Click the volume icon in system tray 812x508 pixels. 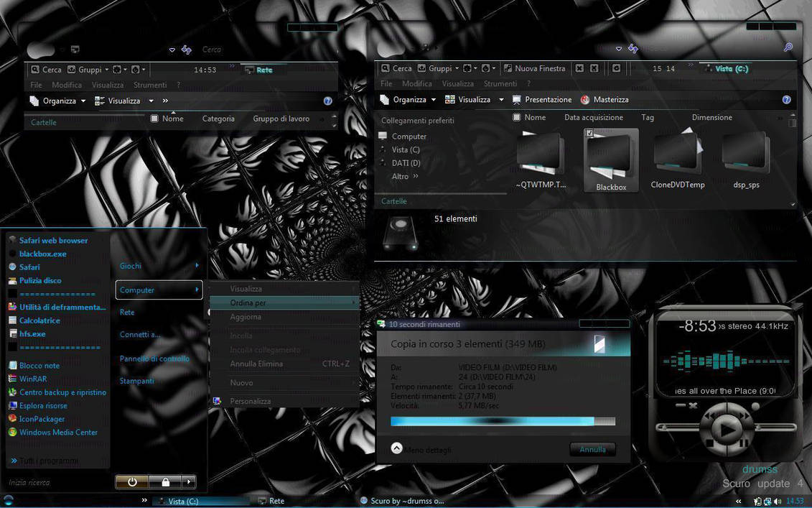click(779, 501)
